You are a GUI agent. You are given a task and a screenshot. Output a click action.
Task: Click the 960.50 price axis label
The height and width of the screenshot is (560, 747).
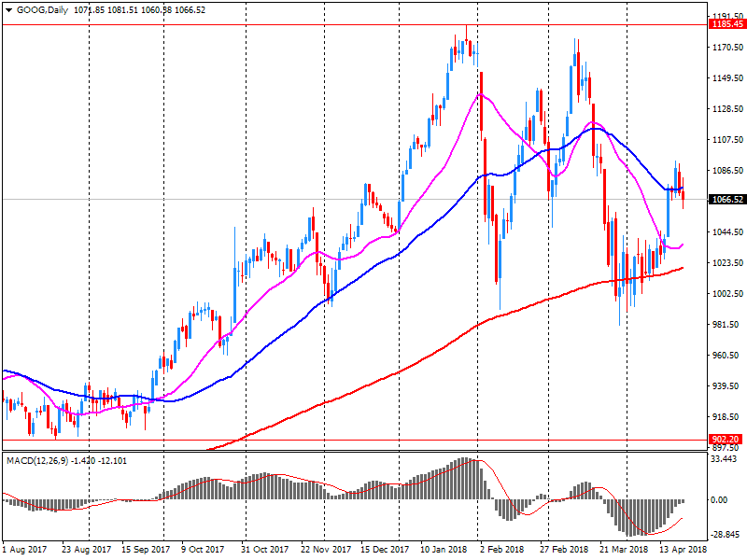tap(727, 356)
